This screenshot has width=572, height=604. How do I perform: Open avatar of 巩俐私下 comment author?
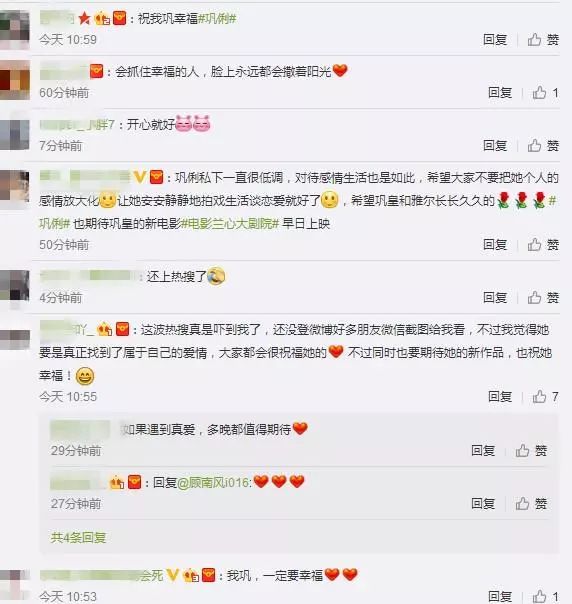tap(15, 186)
